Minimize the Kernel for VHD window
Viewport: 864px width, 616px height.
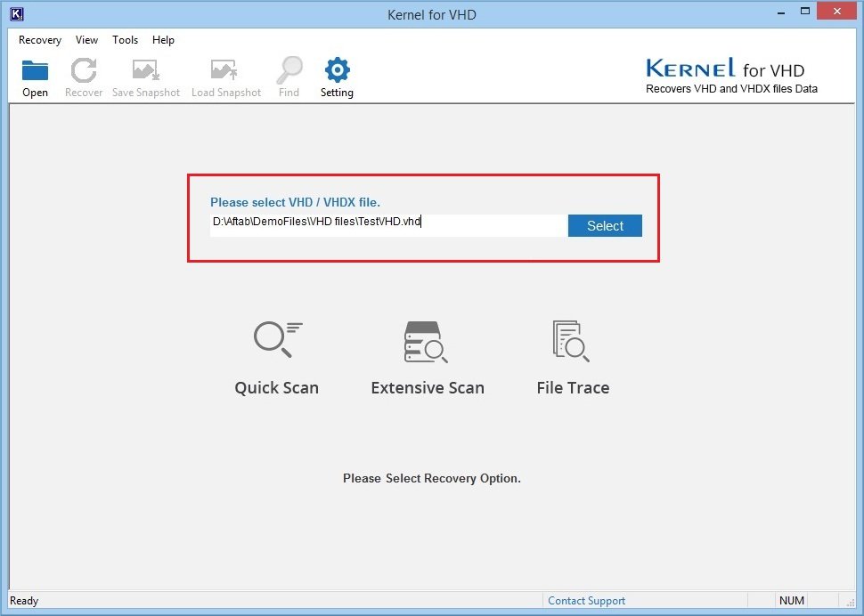(781, 12)
